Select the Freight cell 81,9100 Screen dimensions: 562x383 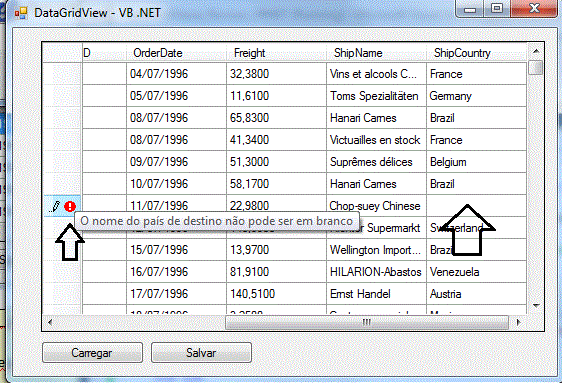coord(276,272)
